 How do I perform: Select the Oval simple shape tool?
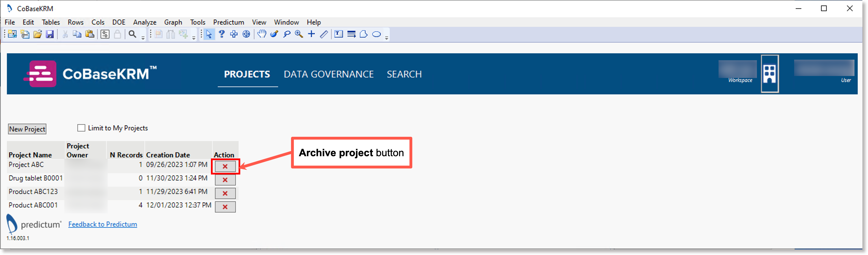click(x=376, y=34)
